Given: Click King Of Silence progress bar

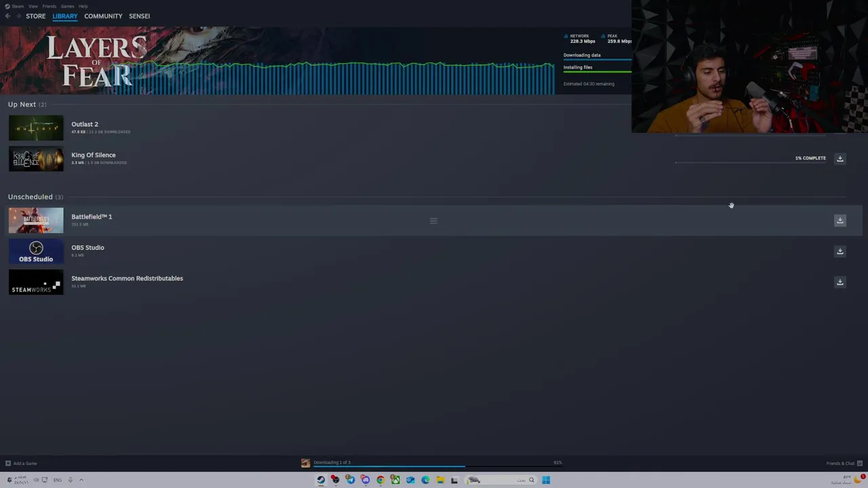Looking at the screenshot, I should [751, 163].
